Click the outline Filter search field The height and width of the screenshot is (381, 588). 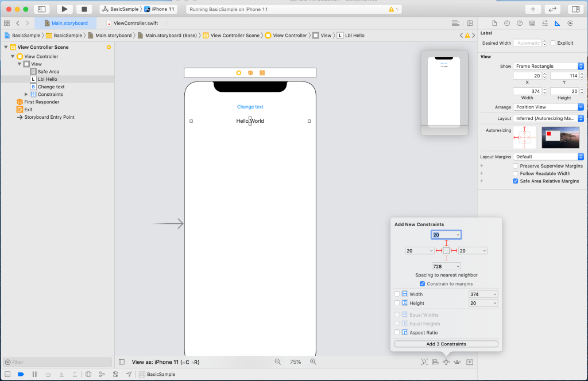tap(57, 363)
